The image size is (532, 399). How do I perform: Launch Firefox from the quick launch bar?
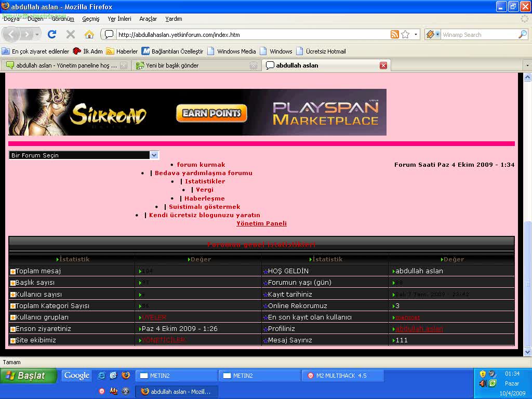[126, 376]
